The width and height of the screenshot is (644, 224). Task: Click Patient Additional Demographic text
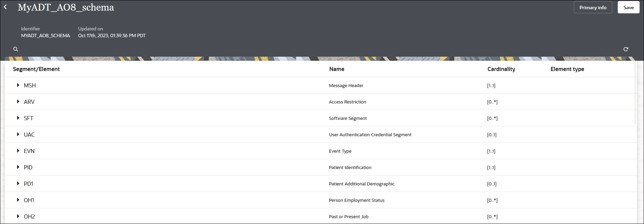click(362, 184)
